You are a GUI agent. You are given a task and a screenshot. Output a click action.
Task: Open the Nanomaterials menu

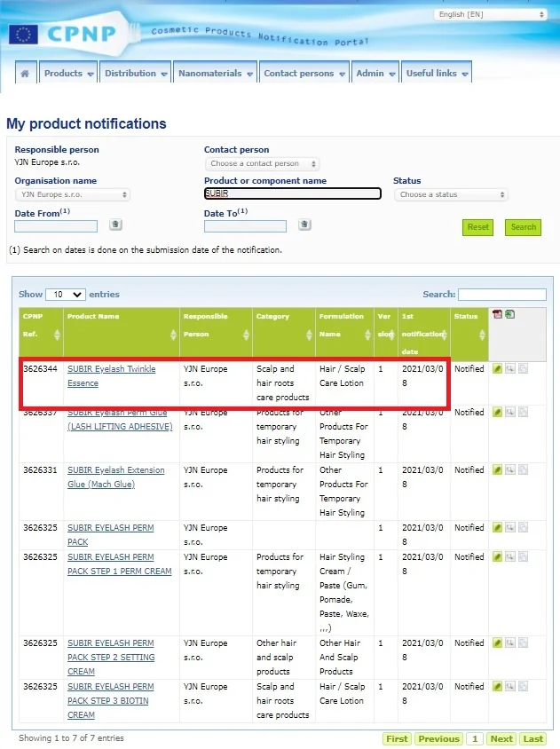coord(215,73)
